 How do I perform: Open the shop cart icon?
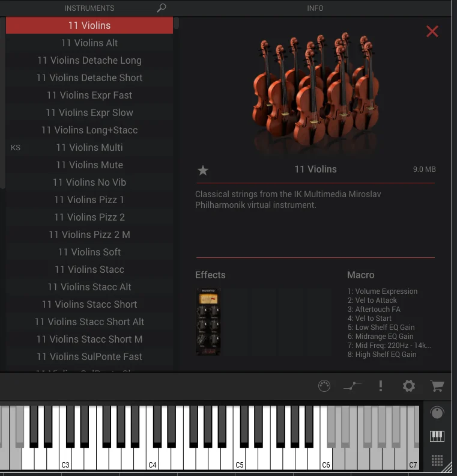437,386
